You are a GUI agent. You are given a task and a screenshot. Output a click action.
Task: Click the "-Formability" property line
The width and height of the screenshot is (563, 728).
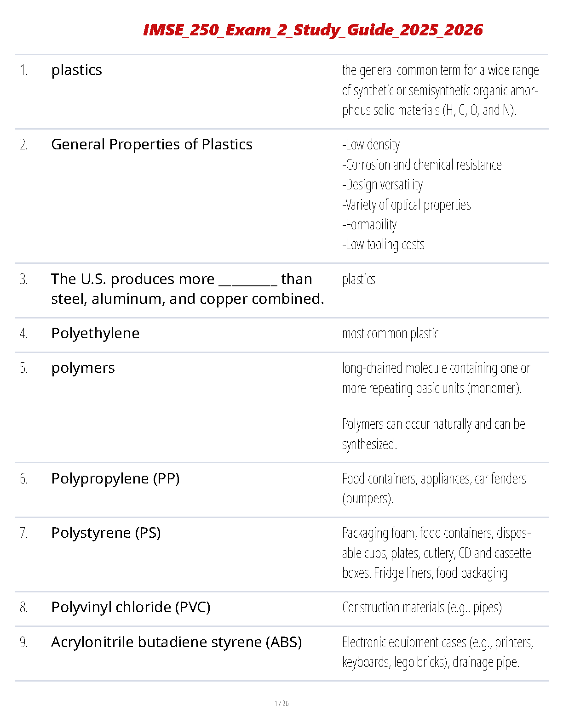[369, 225]
